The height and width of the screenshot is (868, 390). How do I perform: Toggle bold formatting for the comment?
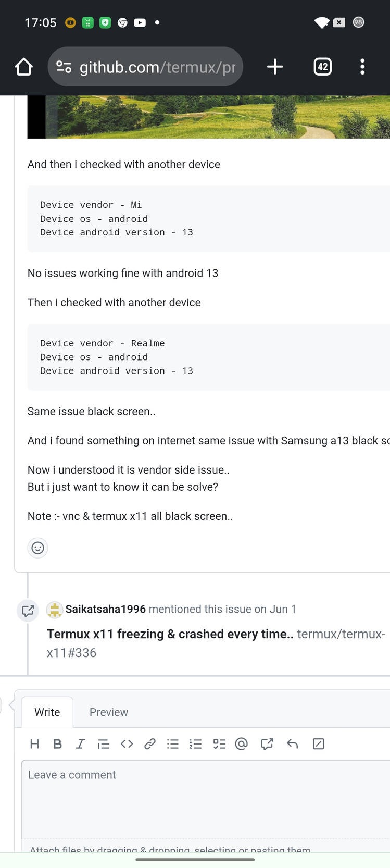click(x=57, y=743)
